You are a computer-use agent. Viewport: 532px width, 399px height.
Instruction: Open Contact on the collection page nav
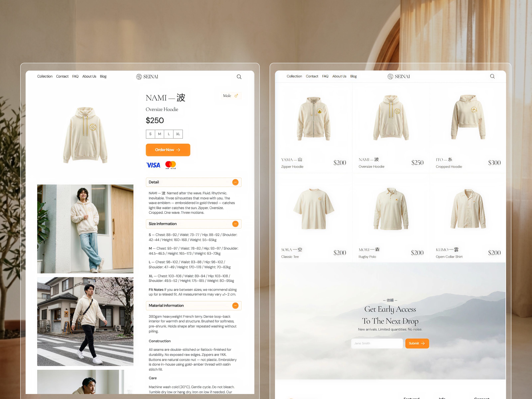click(x=312, y=76)
